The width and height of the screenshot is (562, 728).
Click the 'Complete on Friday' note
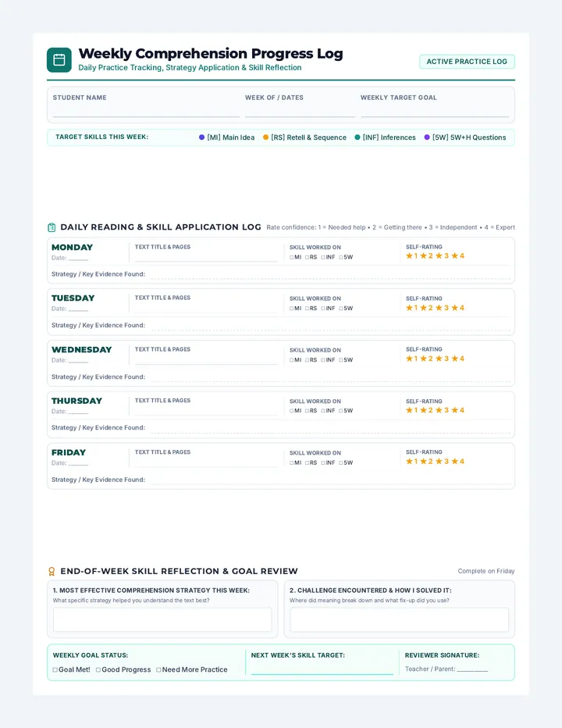click(486, 571)
